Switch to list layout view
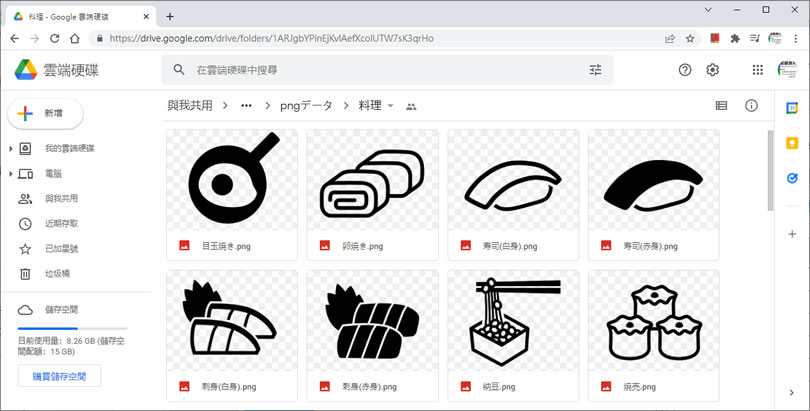The image size is (810, 411). tap(721, 106)
